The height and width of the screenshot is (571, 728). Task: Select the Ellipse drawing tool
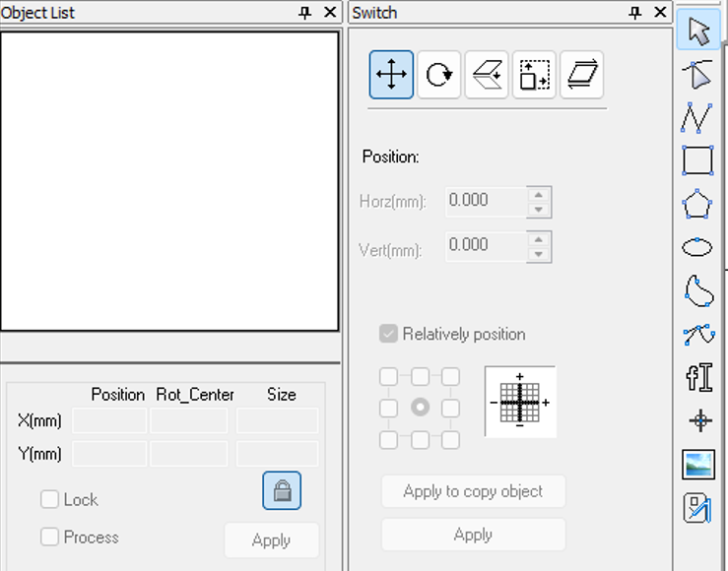coord(696,247)
